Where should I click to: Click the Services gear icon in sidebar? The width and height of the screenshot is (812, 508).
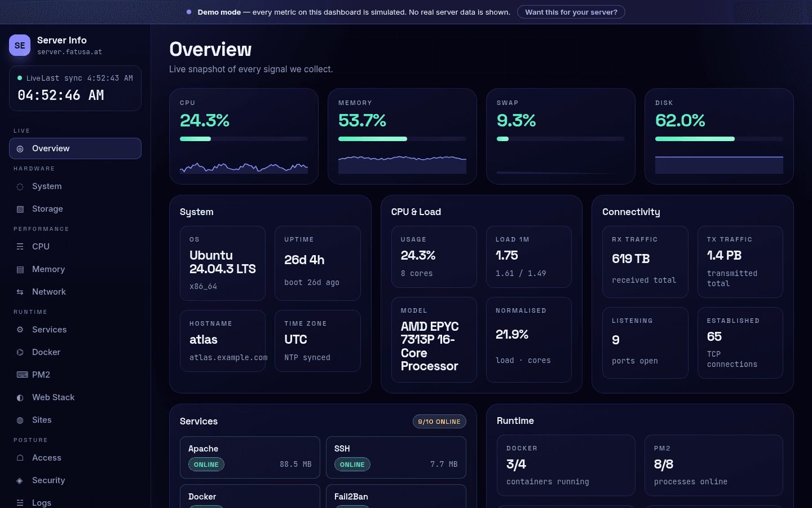20,330
